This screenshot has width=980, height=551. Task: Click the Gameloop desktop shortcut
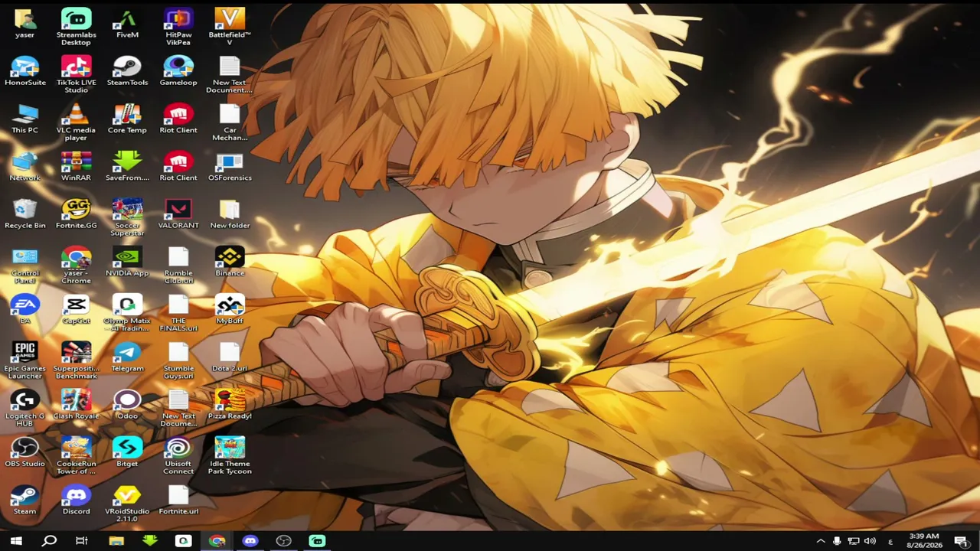tap(178, 71)
